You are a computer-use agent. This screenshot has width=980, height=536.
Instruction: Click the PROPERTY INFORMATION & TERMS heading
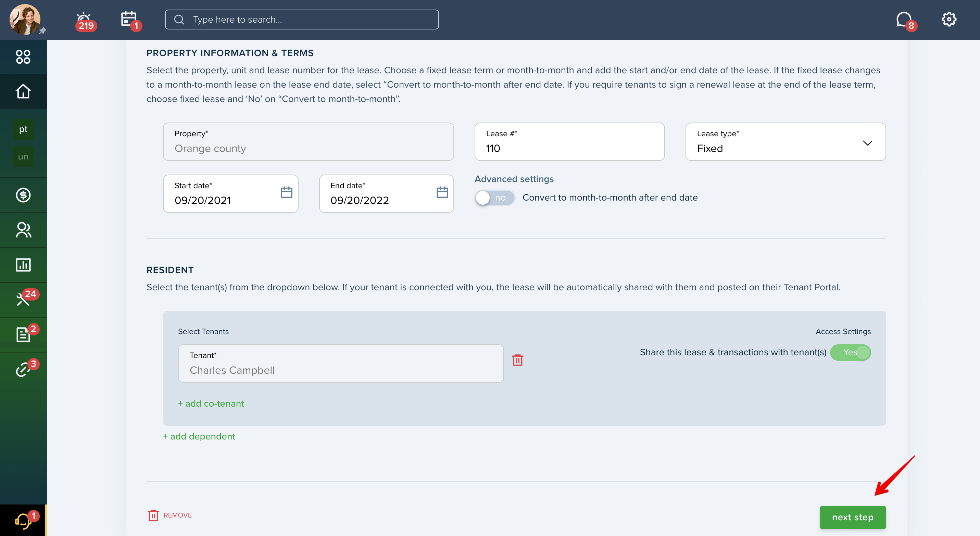(230, 53)
